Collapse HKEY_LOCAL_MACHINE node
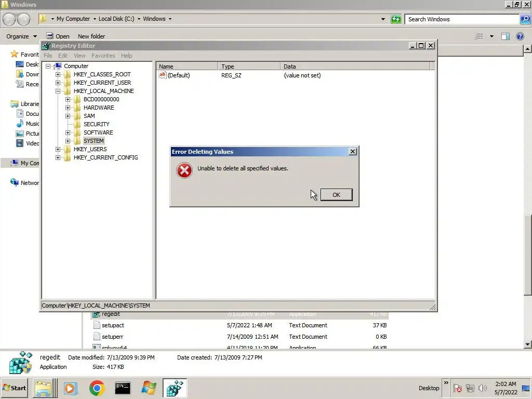Image resolution: width=532 pixels, height=399 pixels. coord(58,91)
